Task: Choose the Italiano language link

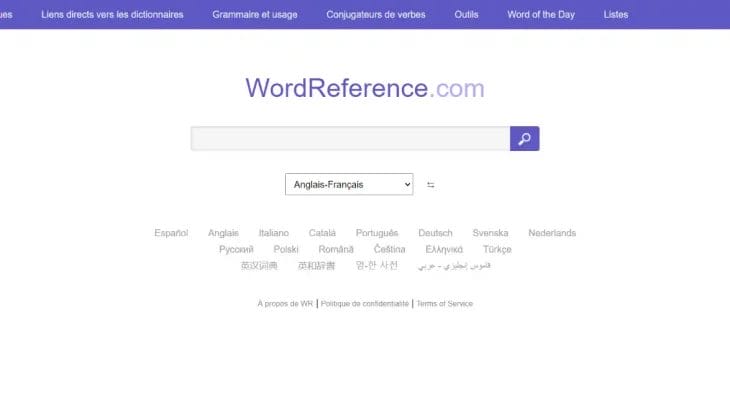Action: click(x=273, y=233)
